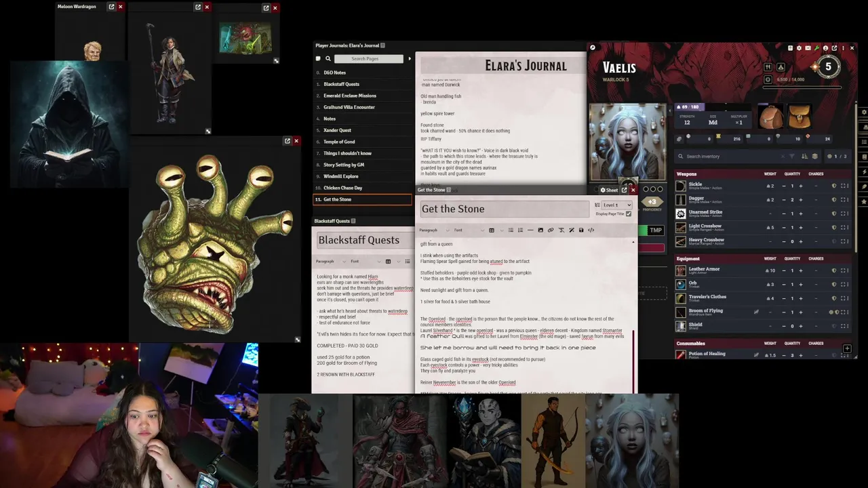
Task: Click the Search Pages field in journal
Action: (x=368, y=58)
